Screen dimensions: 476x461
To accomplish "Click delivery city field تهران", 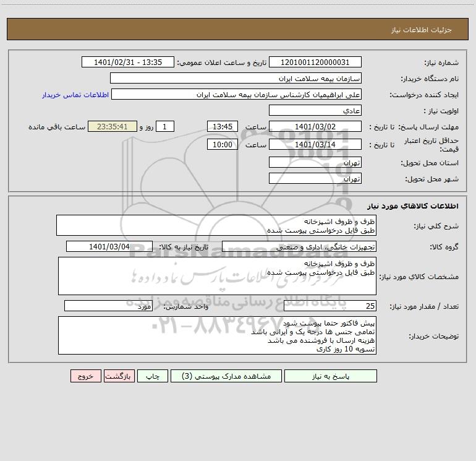I will click(315, 179).
